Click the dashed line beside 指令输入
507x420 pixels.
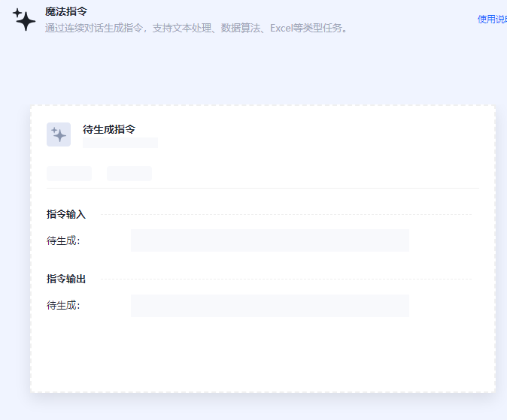pyautogui.click(x=286, y=214)
